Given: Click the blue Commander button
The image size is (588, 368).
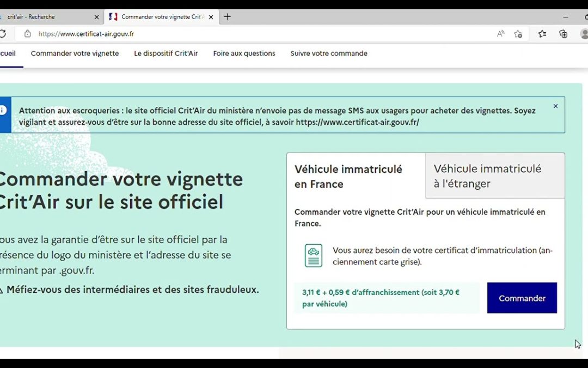Looking at the screenshot, I should [x=522, y=298].
